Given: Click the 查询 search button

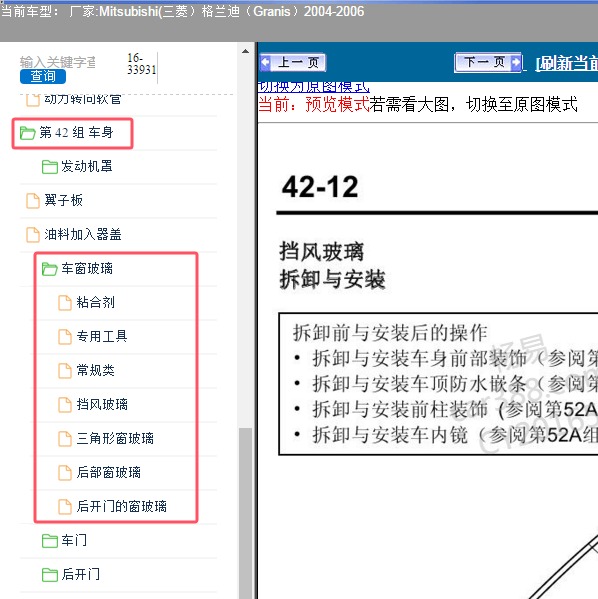Looking at the screenshot, I should click(x=43, y=76).
